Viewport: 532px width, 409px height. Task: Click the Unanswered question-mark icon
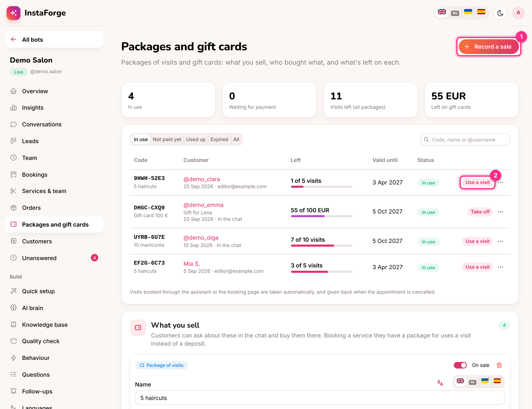tap(13, 258)
